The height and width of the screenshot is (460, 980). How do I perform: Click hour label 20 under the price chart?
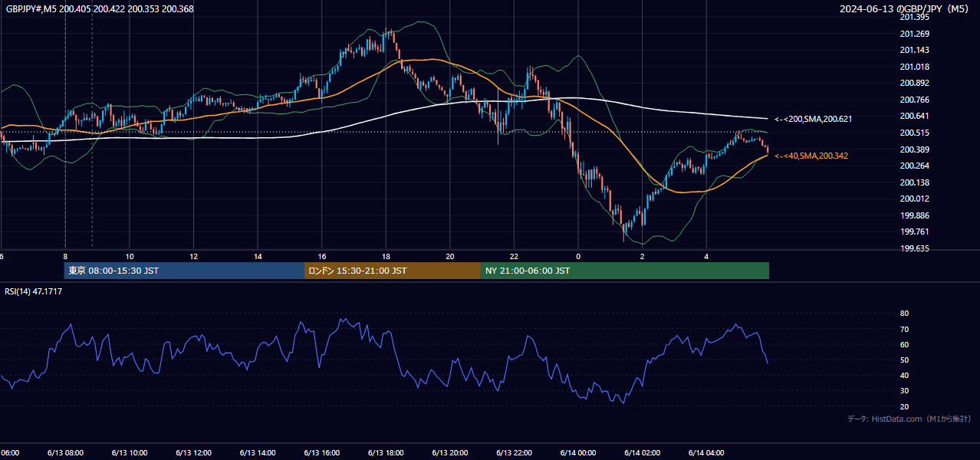pyautogui.click(x=450, y=257)
